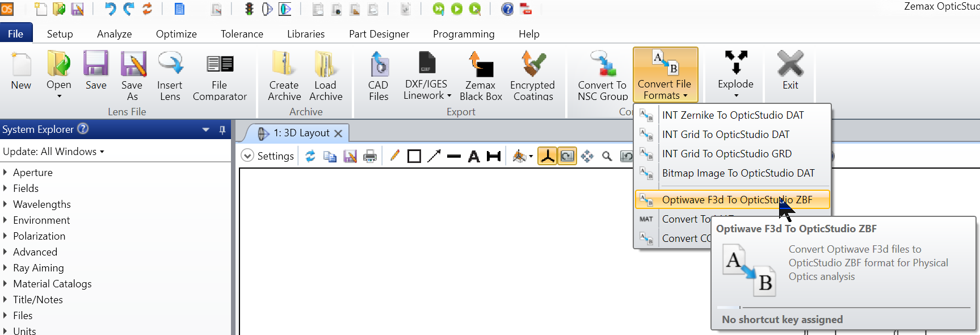Open the camera view dropdown arrow in layout toolbar
The height and width of the screenshot is (335, 980).
click(x=531, y=156)
